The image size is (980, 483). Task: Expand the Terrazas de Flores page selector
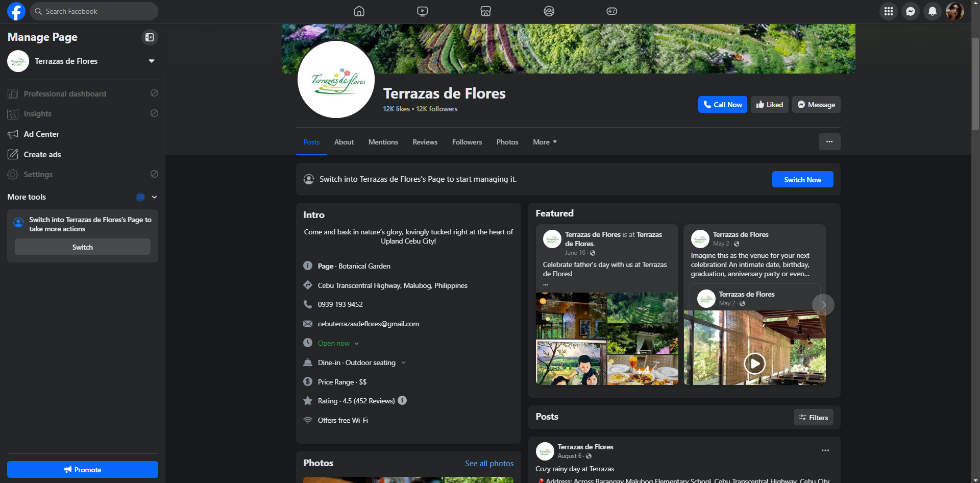point(152,61)
